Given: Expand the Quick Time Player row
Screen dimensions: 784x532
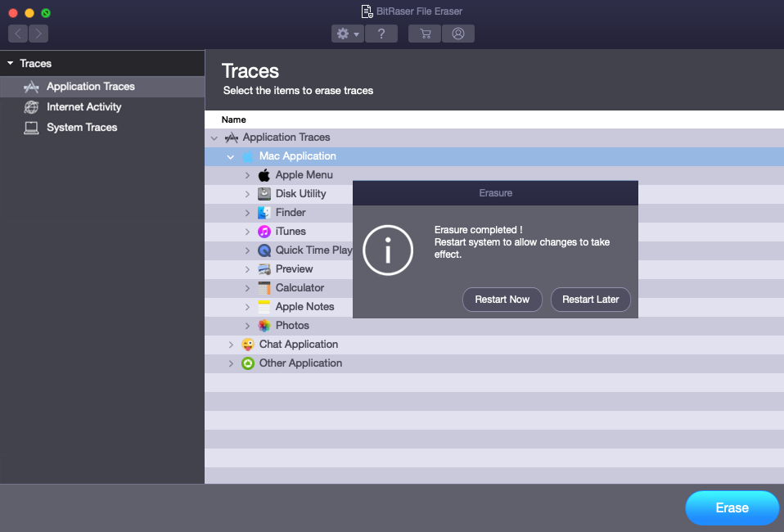Looking at the screenshot, I should click(x=247, y=250).
